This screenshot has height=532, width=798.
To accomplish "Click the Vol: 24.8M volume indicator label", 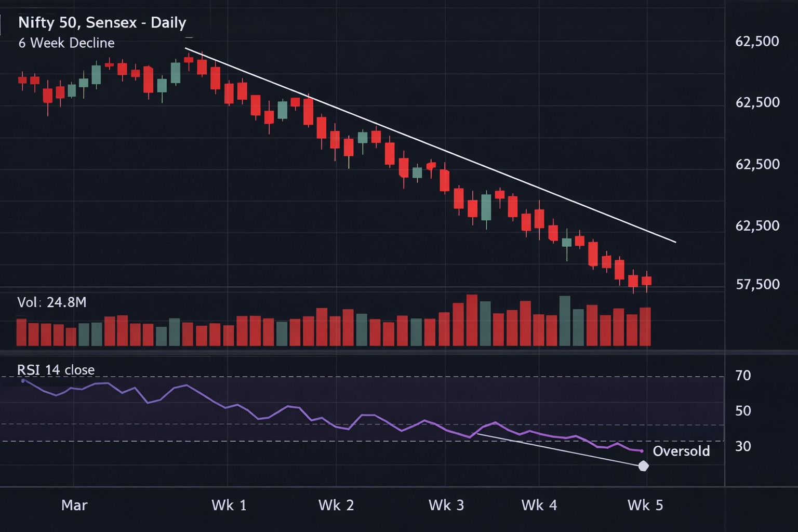I will [x=51, y=302].
